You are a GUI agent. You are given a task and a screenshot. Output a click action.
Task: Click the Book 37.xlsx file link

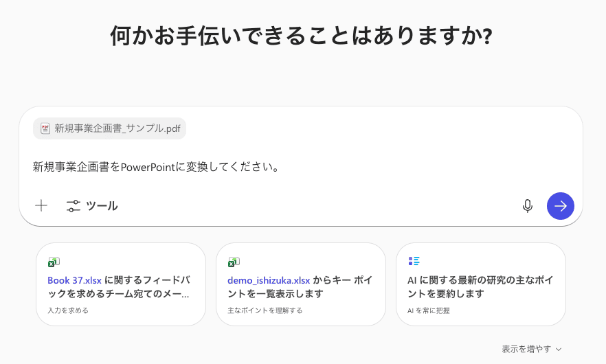tap(74, 280)
